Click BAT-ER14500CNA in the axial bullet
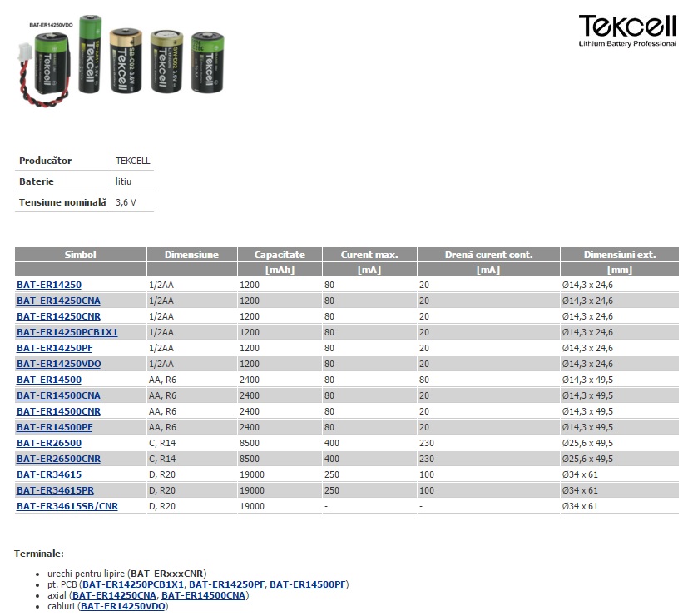Screen dimensions: 688x616 pos(203,595)
